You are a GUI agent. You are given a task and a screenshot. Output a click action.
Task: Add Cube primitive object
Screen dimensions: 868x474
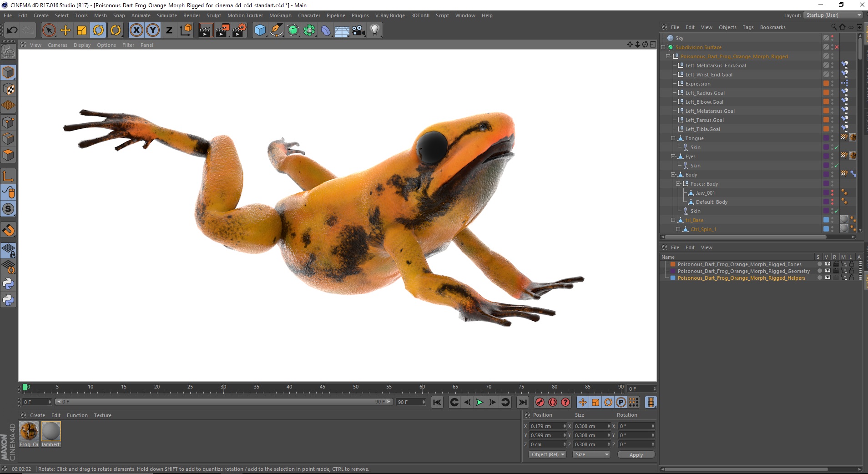pos(260,30)
